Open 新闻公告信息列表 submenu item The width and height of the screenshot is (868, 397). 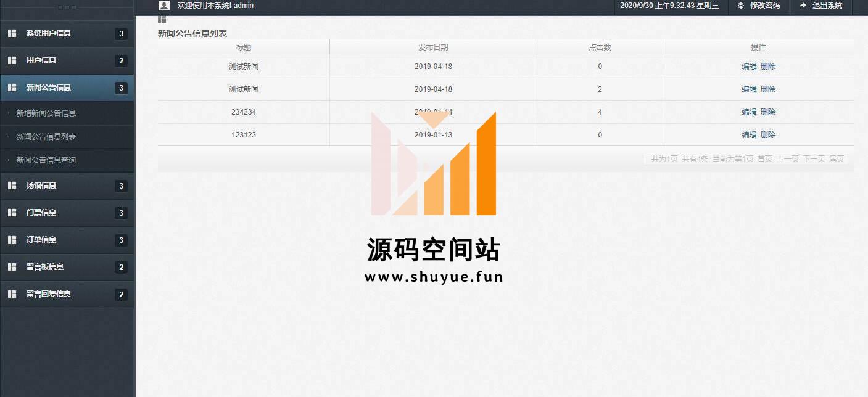(x=46, y=137)
